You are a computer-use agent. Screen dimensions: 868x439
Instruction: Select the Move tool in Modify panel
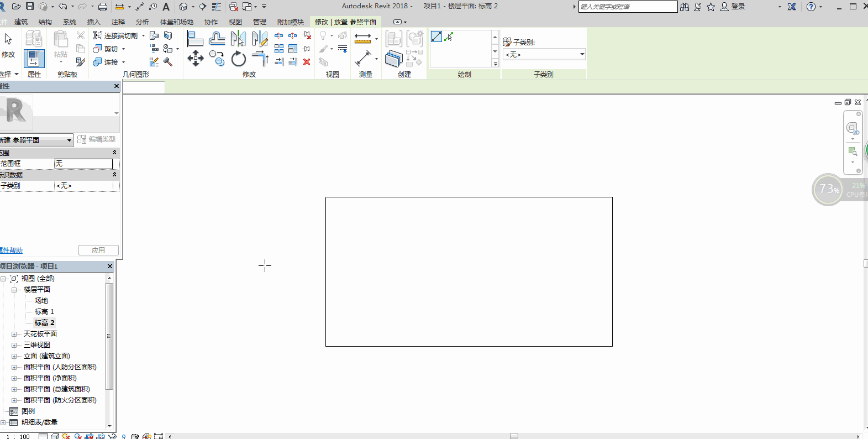pyautogui.click(x=196, y=58)
